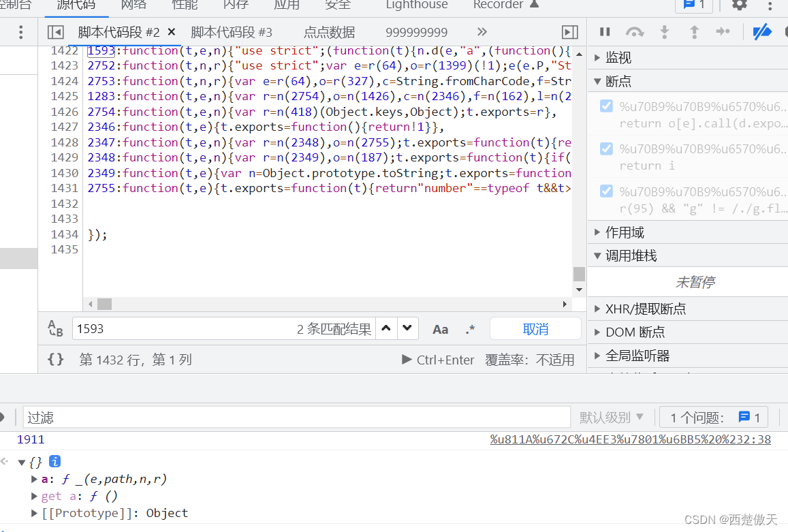This screenshot has width=788, height=532.
Task: Toggle the third breakpoint checkbox off
Action: pos(605,191)
